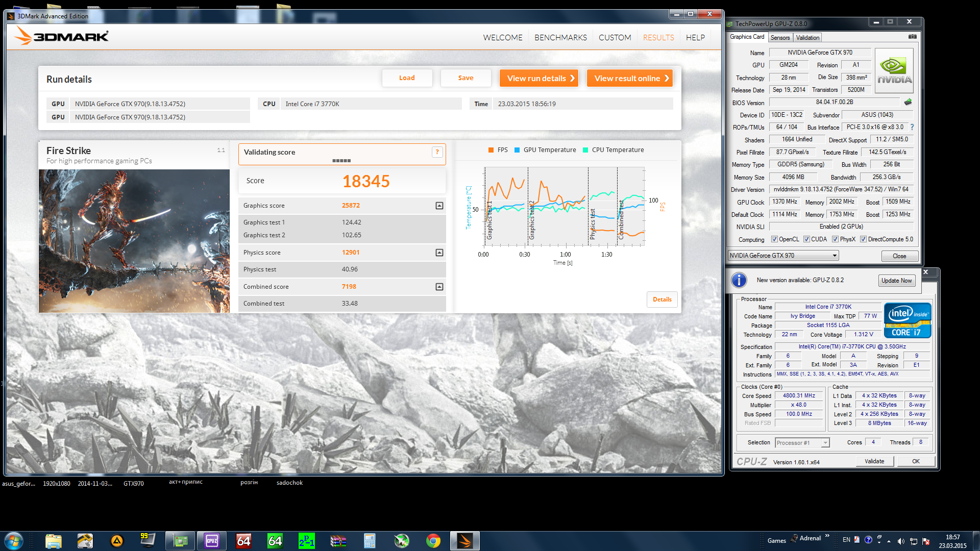
Task: Click the Update Now button
Action: (896, 281)
